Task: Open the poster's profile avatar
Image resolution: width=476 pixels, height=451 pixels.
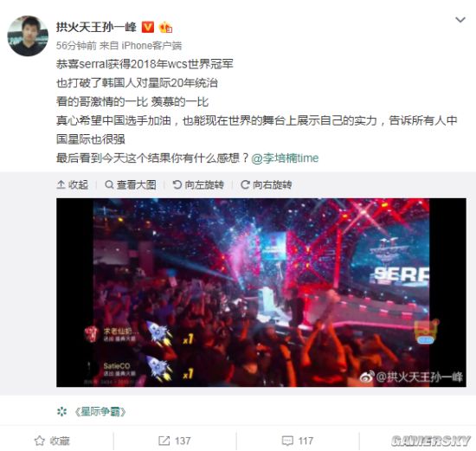Action: pyautogui.click(x=28, y=35)
